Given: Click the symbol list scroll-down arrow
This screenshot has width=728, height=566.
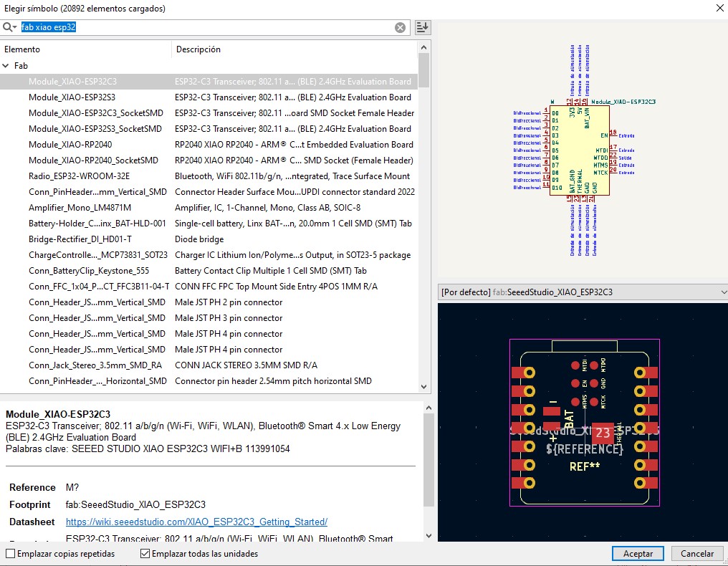Looking at the screenshot, I should pyautogui.click(x=423, y=387).
